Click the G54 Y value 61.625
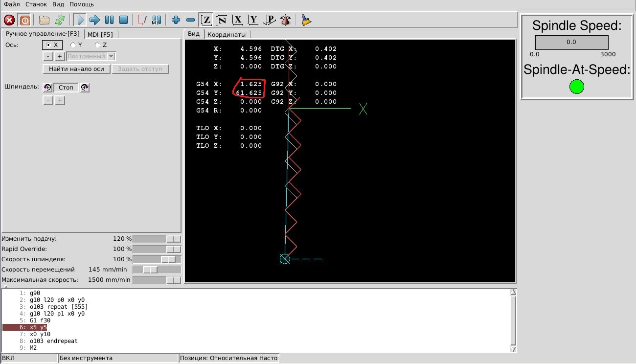The height and width of the screenshot is (364, 636). tap(249, 93)
